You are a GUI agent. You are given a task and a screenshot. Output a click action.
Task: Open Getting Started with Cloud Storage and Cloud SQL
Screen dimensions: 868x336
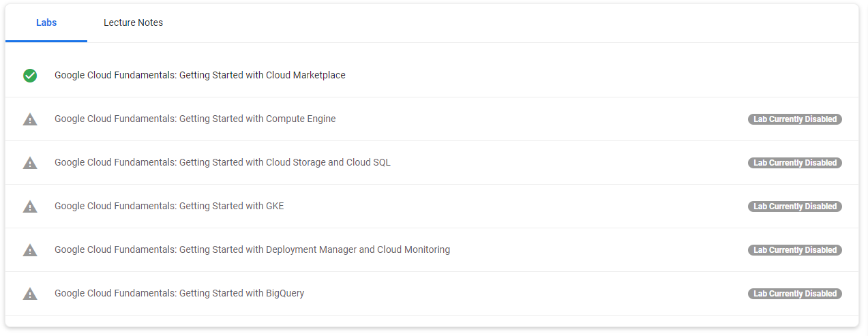[222, 162]
